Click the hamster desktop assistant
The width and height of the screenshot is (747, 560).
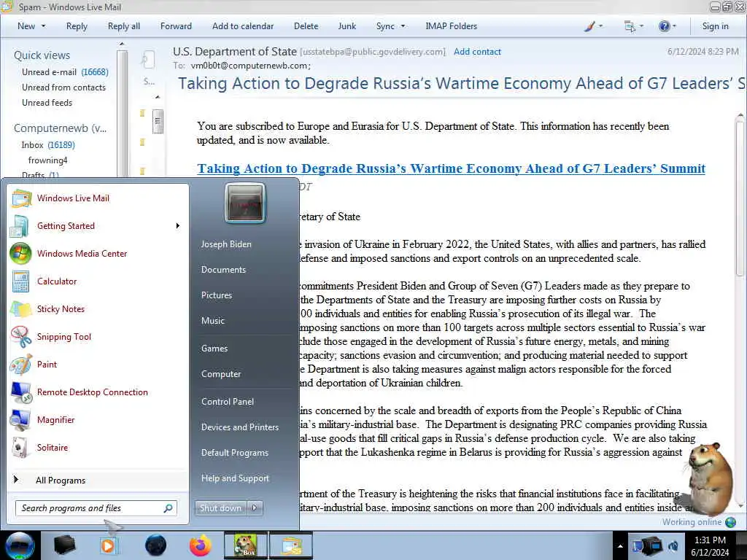709,478
